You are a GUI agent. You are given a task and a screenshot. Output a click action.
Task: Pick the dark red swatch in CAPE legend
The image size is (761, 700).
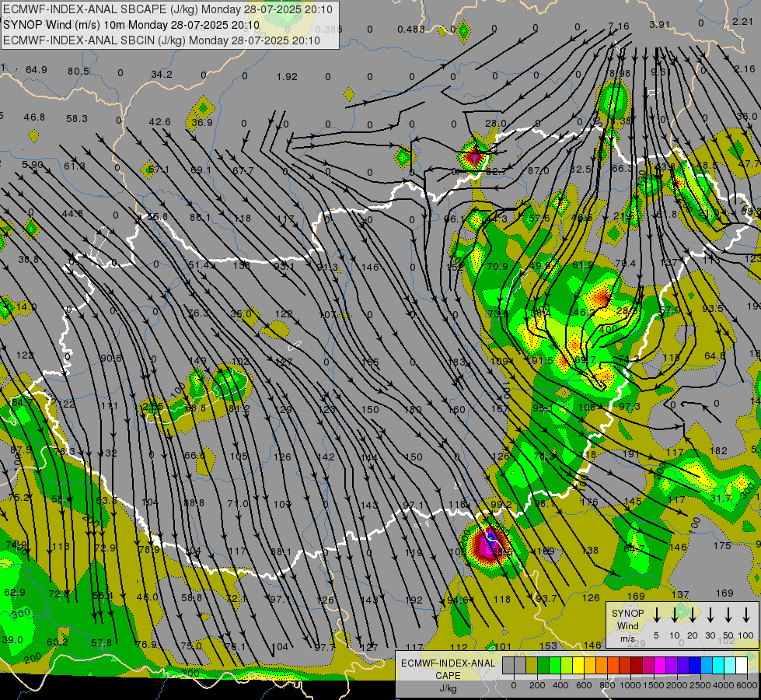tap(637, 665)
